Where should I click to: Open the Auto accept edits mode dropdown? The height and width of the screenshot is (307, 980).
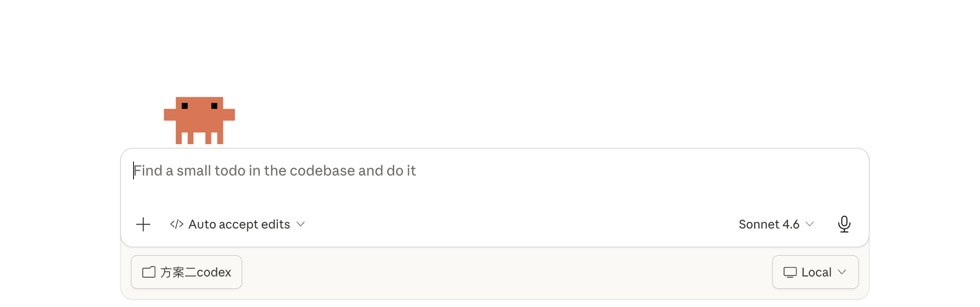[x=237, y=224]
